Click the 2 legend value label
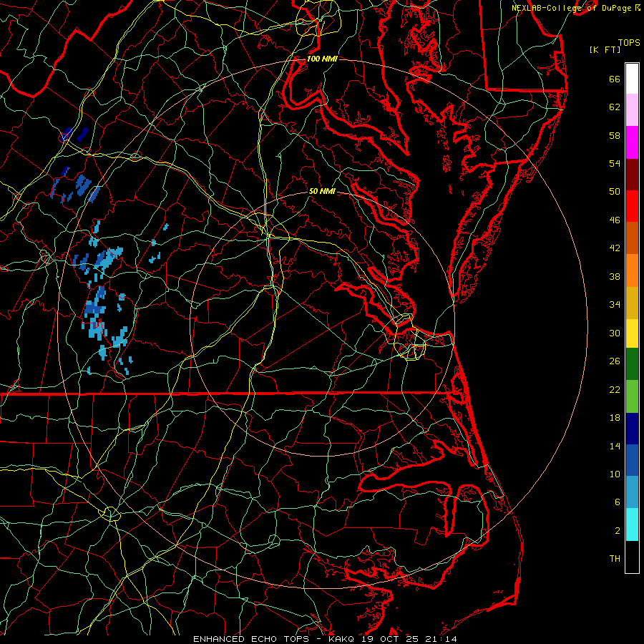Image resolution: width=644 pixels, height=644 pixels. point(618,531)
